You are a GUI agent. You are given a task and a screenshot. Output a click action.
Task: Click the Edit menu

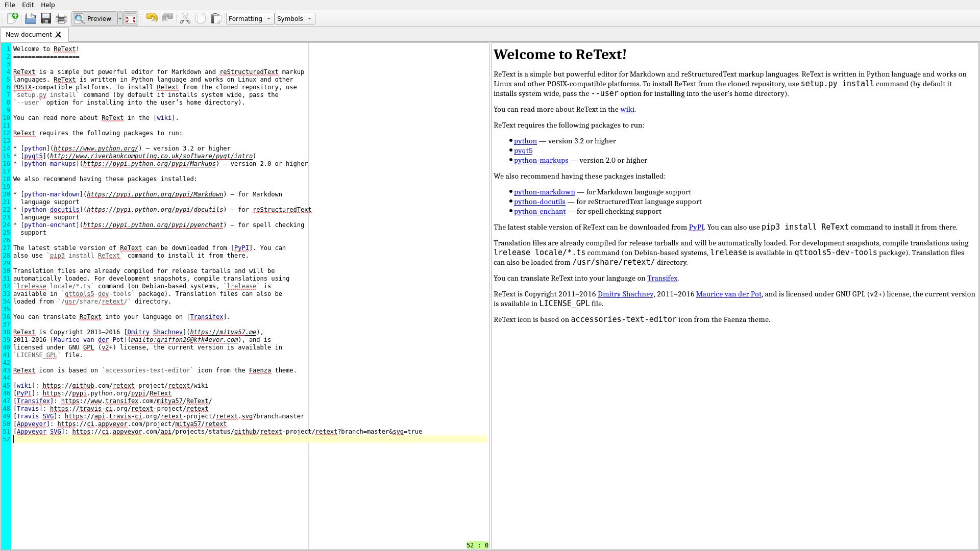[28, 5]
